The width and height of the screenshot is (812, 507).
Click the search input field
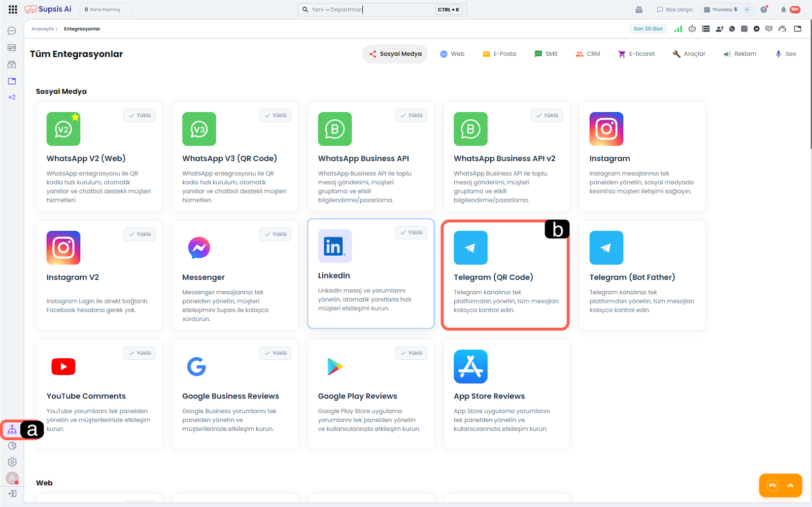click(372, 10)
